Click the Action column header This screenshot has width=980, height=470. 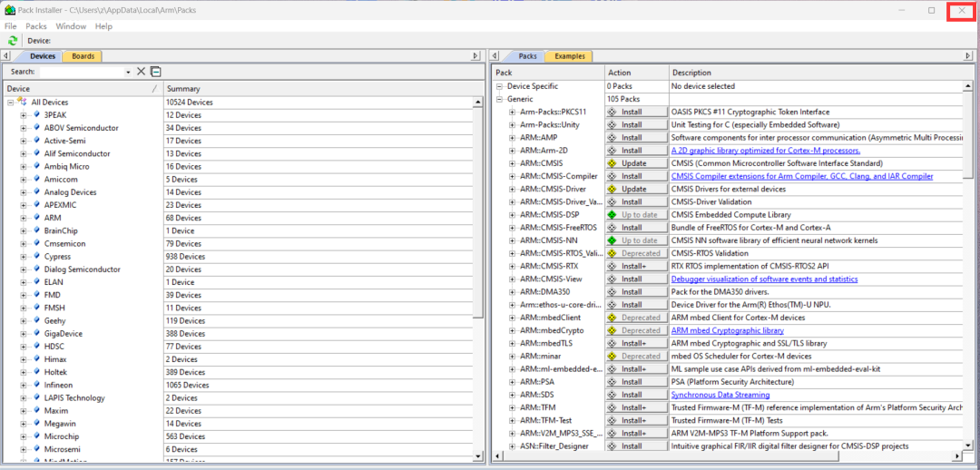637,73
